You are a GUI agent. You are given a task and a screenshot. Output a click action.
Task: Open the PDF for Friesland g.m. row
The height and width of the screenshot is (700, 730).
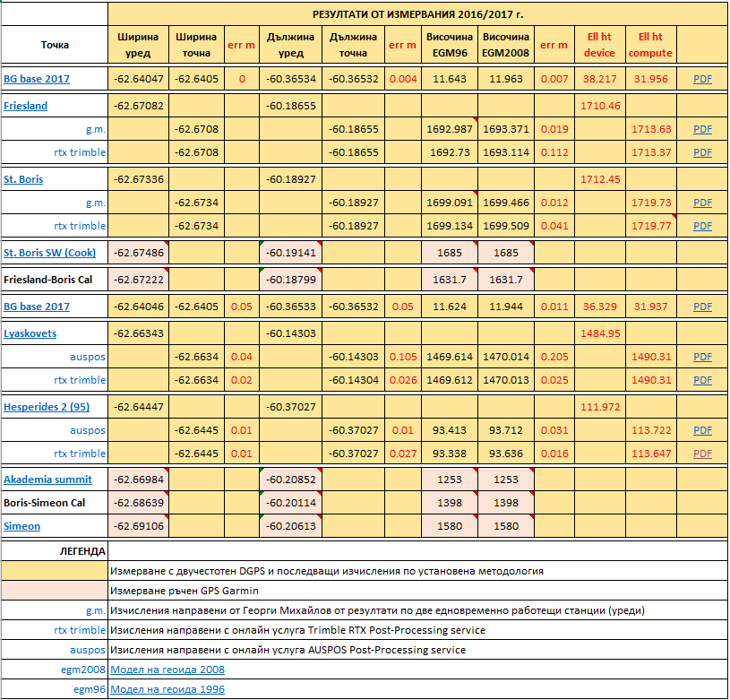pos(703,129)
